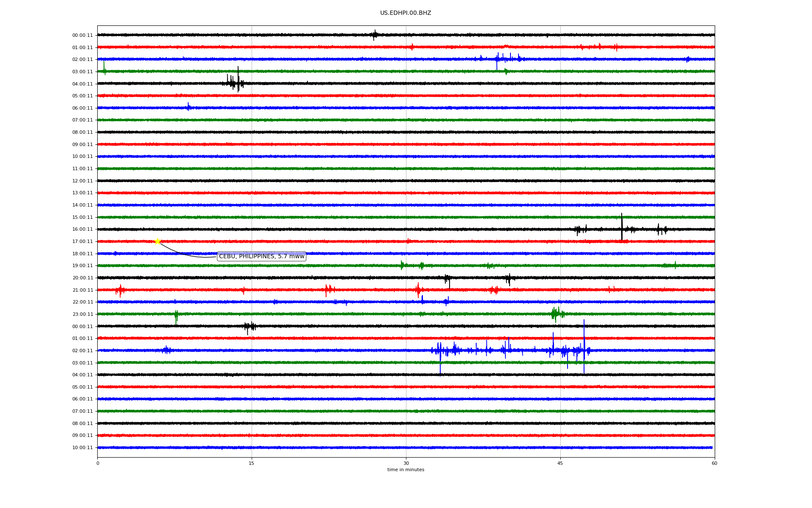
Task: Click the green spike at start of 03:00:11 trace
Action: (x=104, y=68)
